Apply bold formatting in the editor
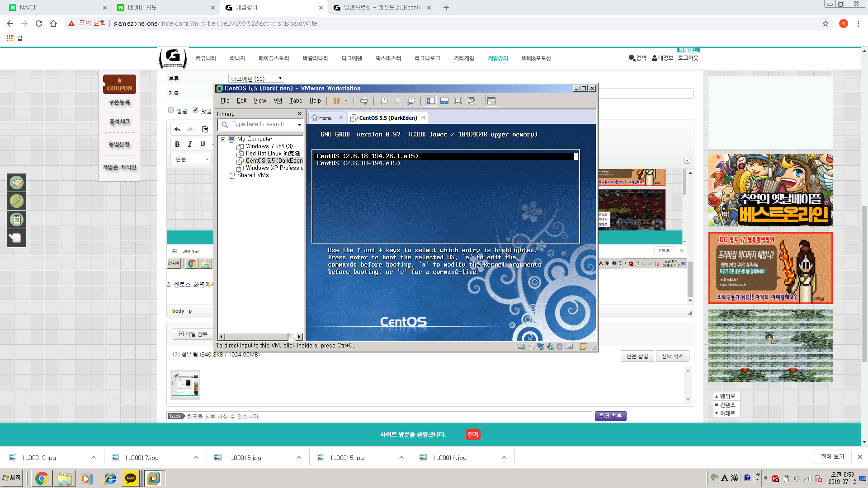This screenshot has height=488, width=868. (x=177, y=144)
